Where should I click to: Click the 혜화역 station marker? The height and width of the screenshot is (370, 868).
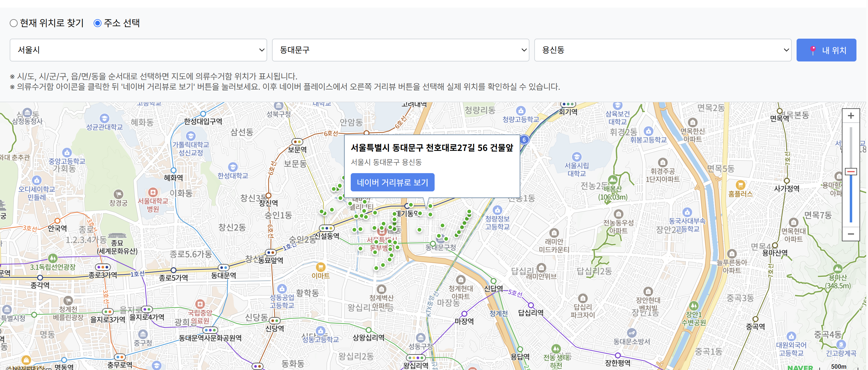[x=174, y=170]
